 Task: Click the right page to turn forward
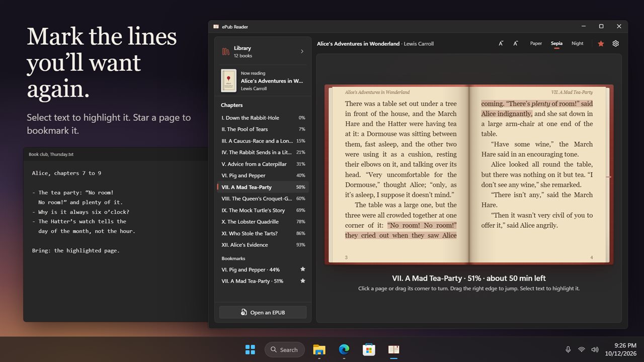537,174
